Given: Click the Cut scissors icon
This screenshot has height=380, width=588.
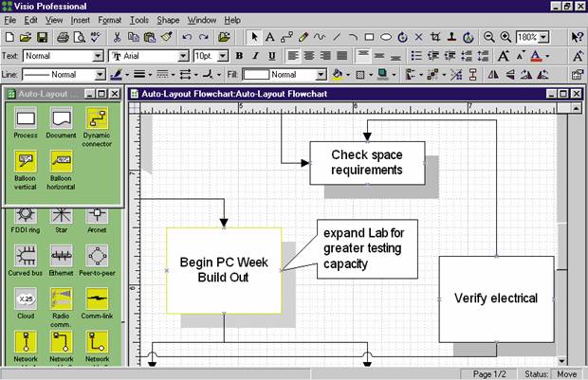Looking at the screenshot, I should pyautogui.click(x=116, y=37).
